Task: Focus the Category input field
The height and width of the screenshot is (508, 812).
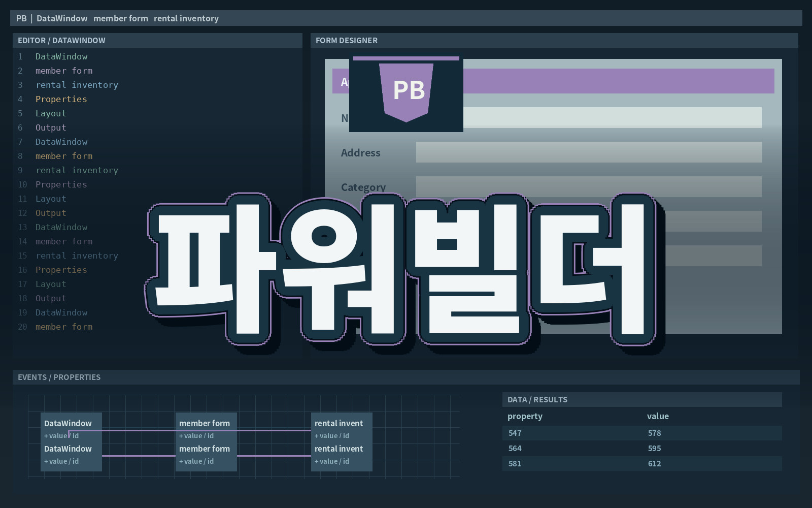Action: (x=589, y=186)
